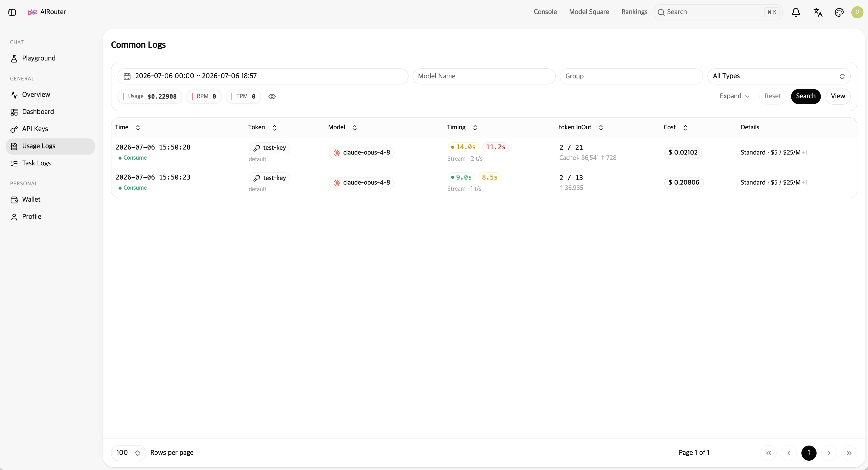Image resolution: width=868 pixels, height=470 pixels.
Task: Open the theme palette icon
Action: pos(839,12)
